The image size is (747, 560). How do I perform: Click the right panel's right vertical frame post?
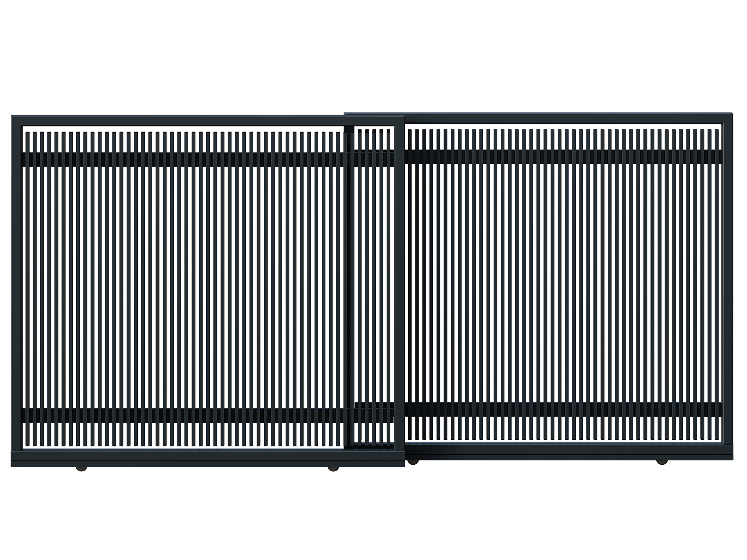tap(728, 284)
